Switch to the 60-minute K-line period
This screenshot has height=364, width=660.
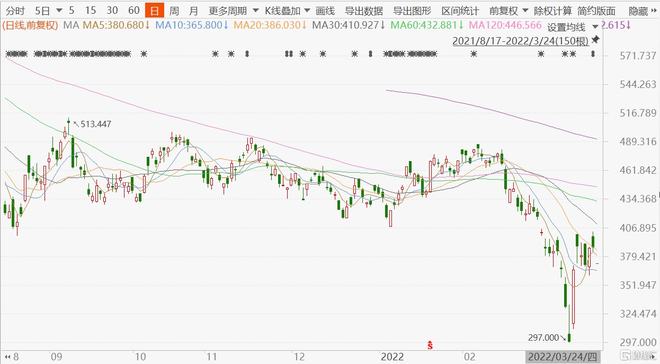(134, 10)
